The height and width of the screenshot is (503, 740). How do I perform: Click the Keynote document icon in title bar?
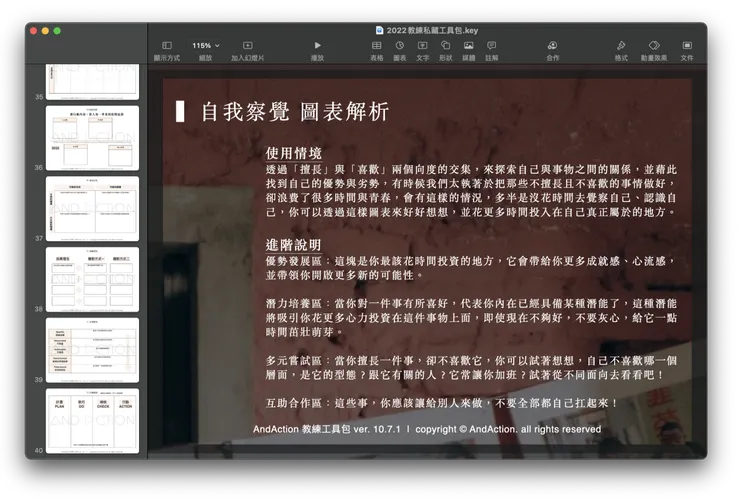point(379,30)
